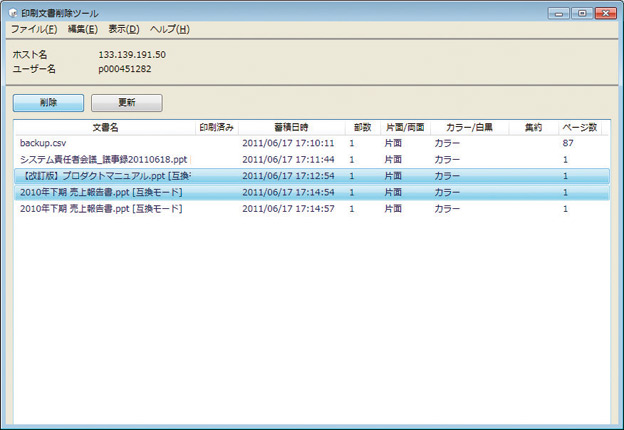The height and width of the screenshot is (430, 624).
Task: Click the 印刷済み column header
Action: [x=217, y=128]
